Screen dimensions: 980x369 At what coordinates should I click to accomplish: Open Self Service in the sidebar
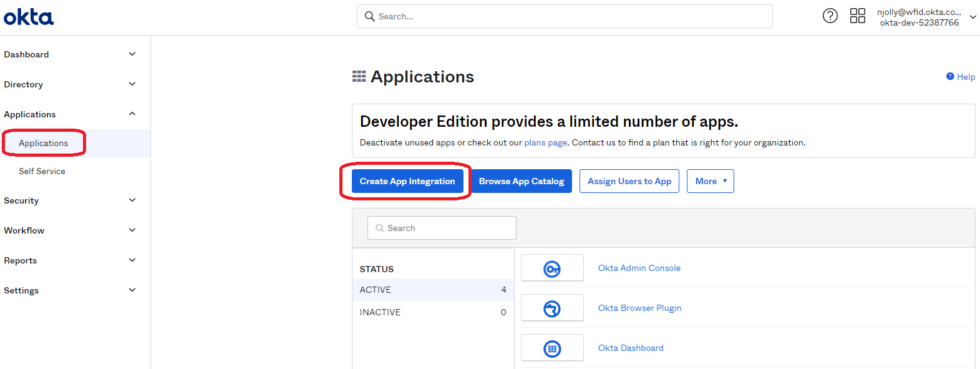(x=42, y=171)
